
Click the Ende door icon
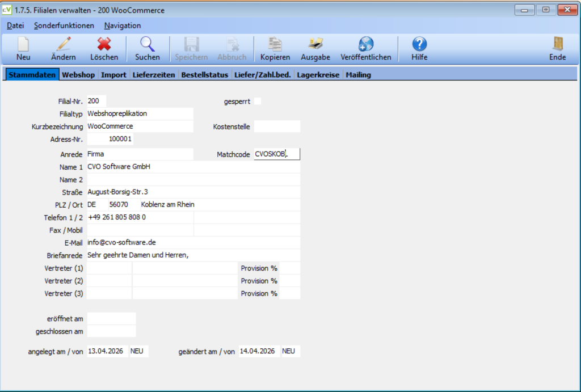[x=557, y=44]
